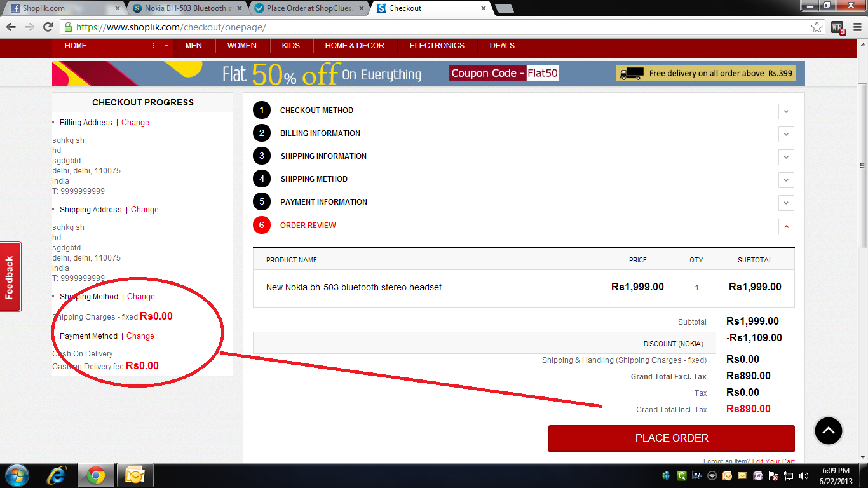The image size is (868, 488).
Task: Collapse the Order Review step
Action: coord(786,226)
